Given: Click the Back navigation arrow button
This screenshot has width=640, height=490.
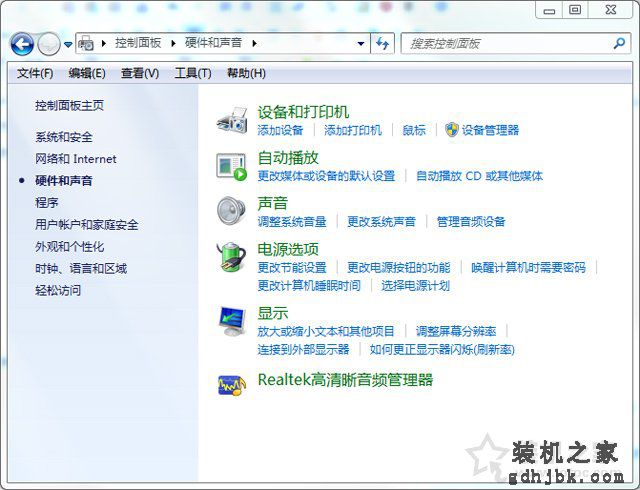Looking at the screenshot, I should [x=22, y=44].
